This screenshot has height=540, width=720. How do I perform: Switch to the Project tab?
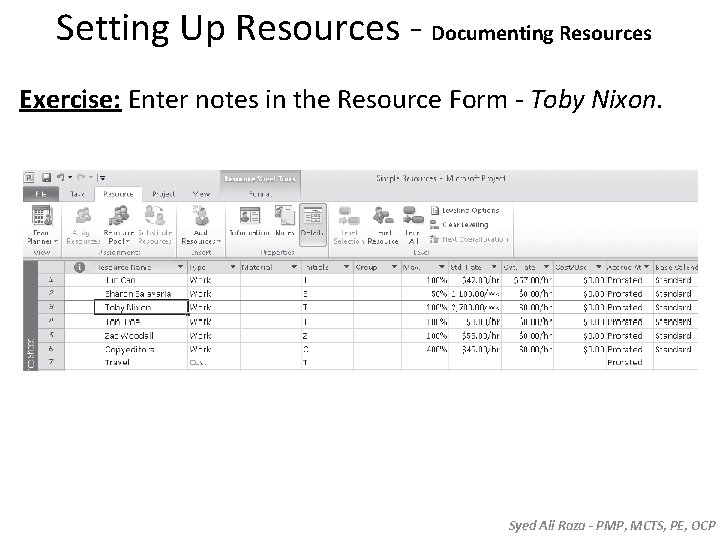(x=163, y=194)
